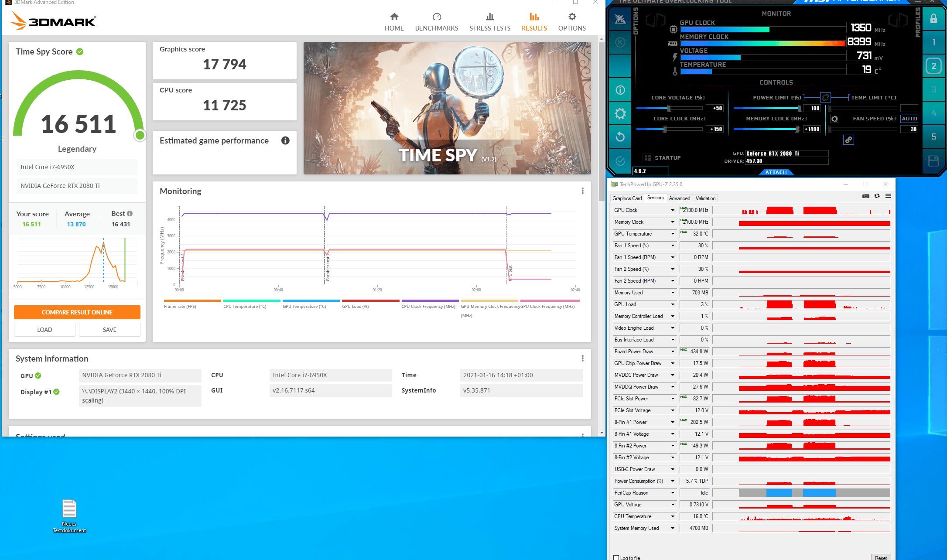Image resolution: width=947 pixels, height=560 pixels.
Task: Open GPU-Z hamburger menu icon
Action: (x=888, y=196)
